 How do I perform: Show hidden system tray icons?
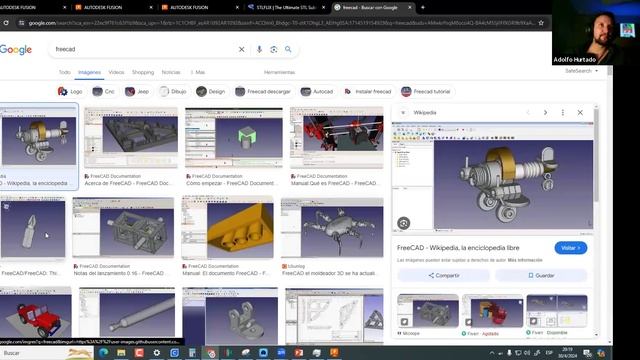[x=492, y=353]
